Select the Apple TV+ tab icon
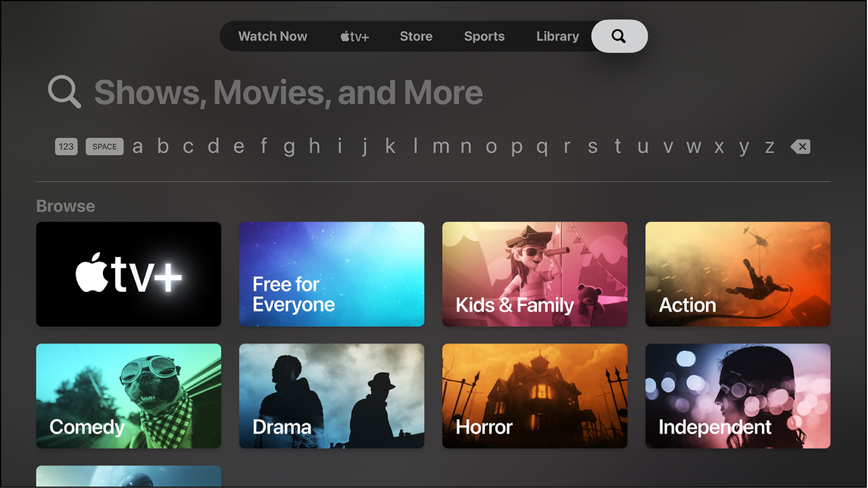The height and width of the screenshot is (488, 868). tap(353, 36)
